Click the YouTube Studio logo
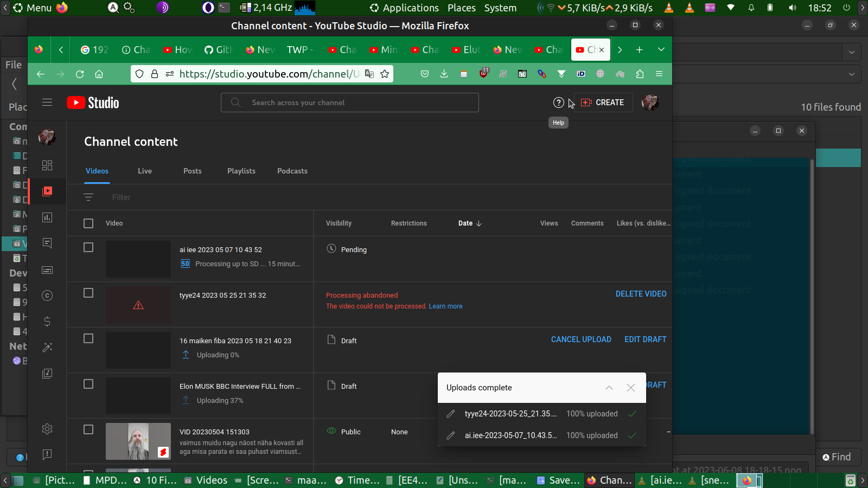 click(x=93, y=102)
